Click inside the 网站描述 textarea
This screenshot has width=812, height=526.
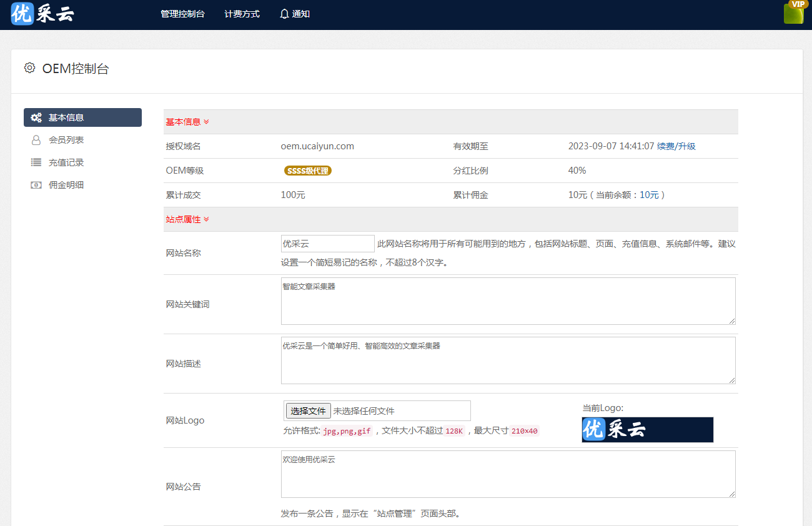pos(508,360)
